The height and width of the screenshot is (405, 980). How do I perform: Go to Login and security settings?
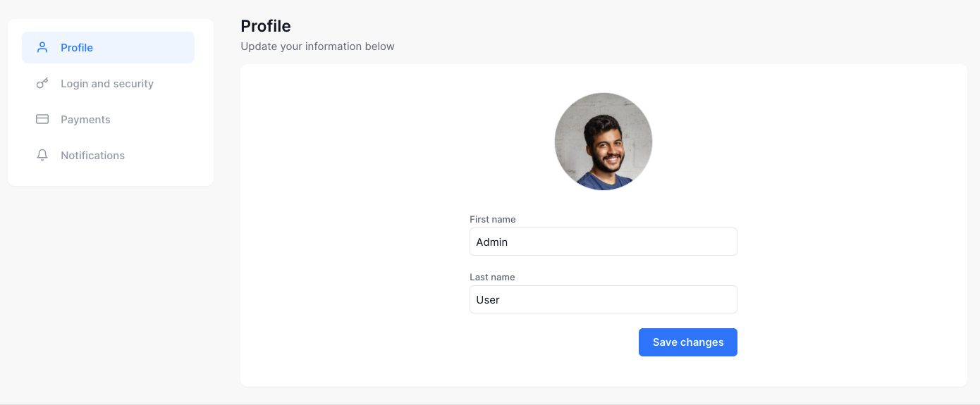point(107,84)
